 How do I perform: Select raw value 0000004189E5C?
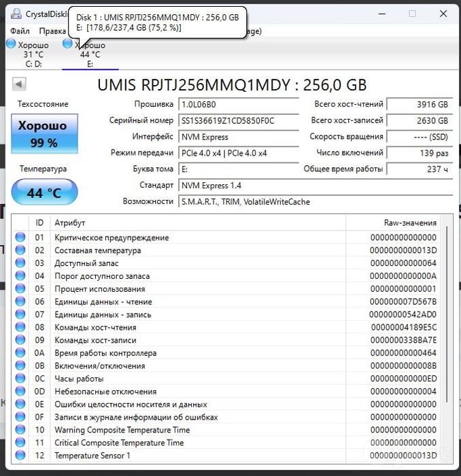tap(404, 327)
